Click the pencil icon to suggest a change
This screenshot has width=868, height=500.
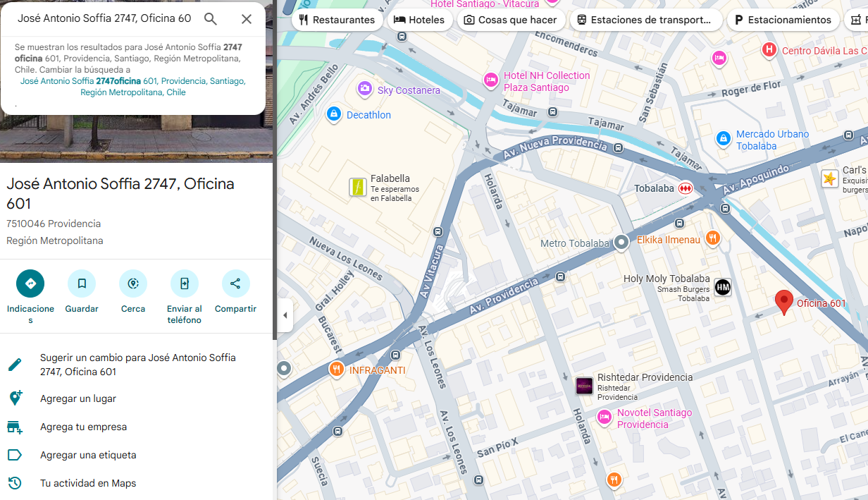(15, 365)
